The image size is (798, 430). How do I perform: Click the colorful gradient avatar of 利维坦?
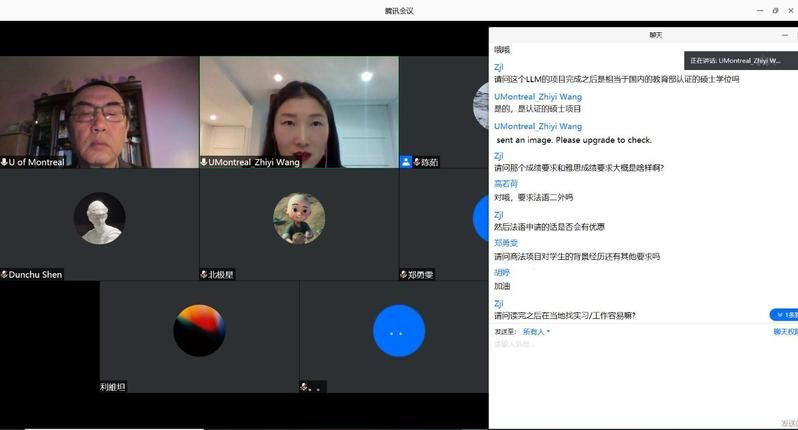(x=199, y=330)
